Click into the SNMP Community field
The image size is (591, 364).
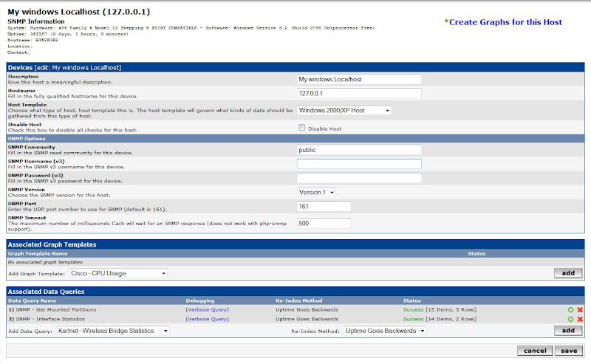[x=359, y=150]
